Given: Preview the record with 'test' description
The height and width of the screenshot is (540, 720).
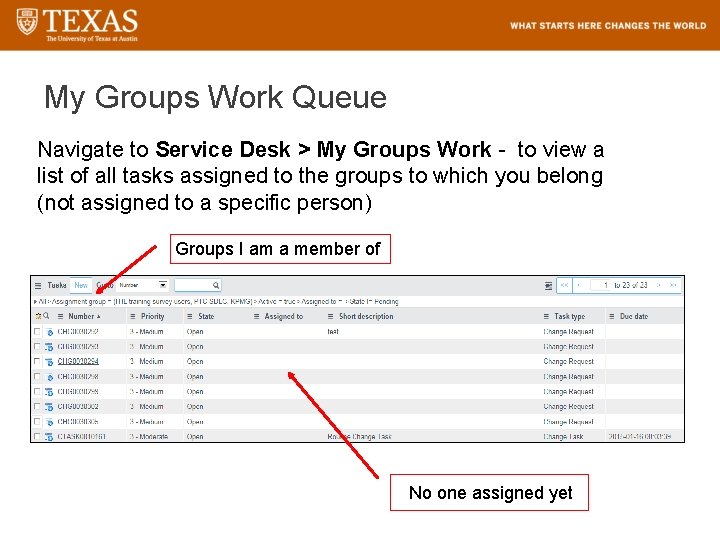Looking at the screenshot, I should click(50, 332).
